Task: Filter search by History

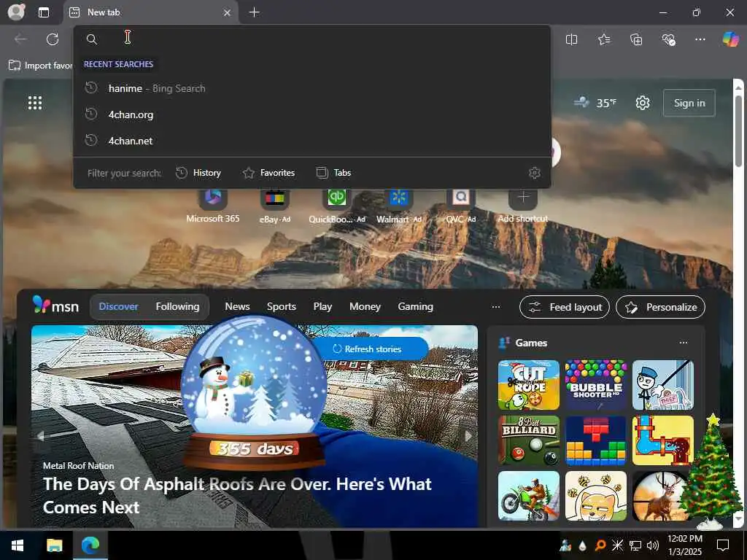Action: (198, 173)
